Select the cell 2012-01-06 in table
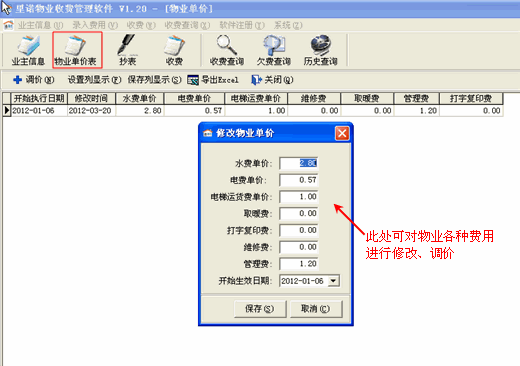The width and height of the screenshot is (520, 366). [x=39, y=111]
